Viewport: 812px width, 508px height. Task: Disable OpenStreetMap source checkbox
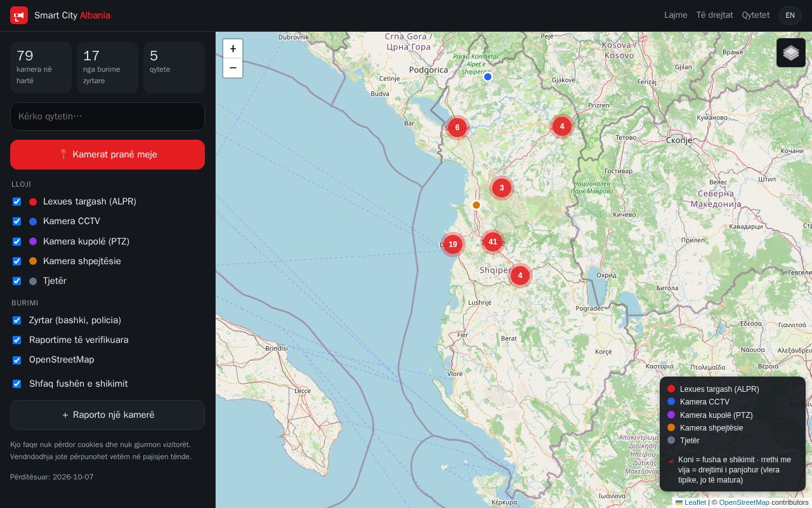click(x=17, y=360)
